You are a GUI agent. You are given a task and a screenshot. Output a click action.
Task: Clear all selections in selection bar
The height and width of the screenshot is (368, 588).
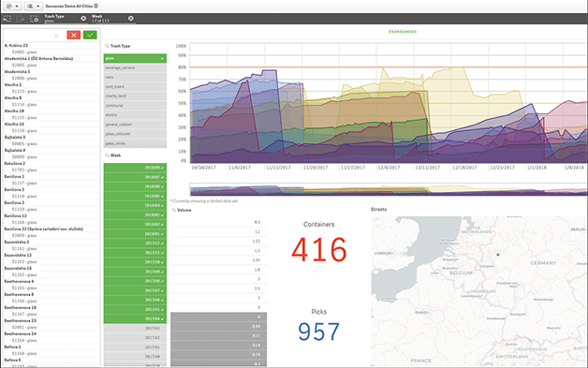(x=34, y=19)
